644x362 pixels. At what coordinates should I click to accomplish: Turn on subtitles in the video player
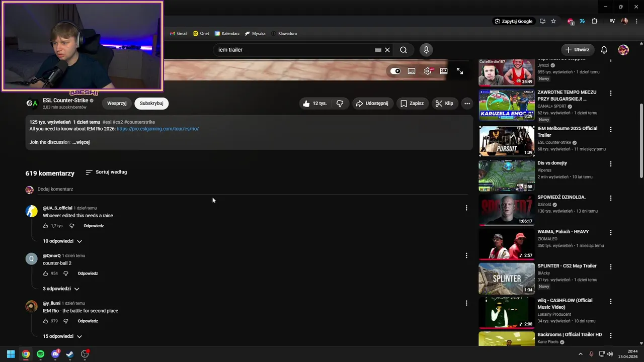tap(412, 71)
